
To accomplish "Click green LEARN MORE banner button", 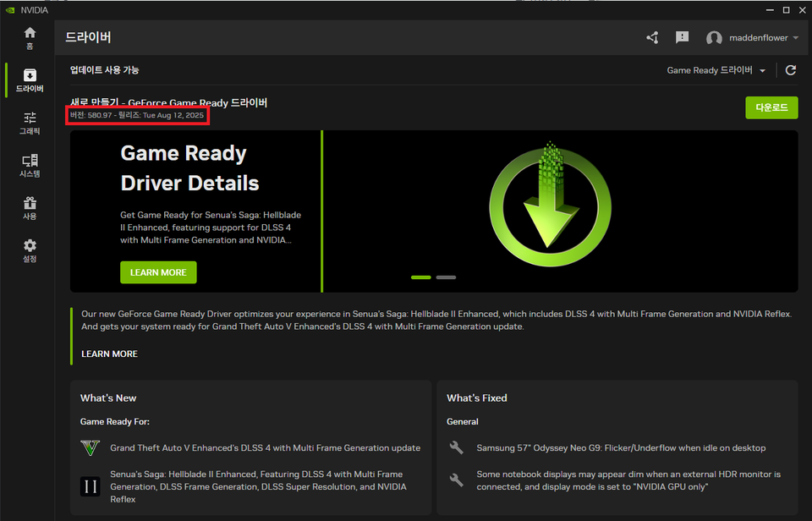I will [x=158, y=272].
